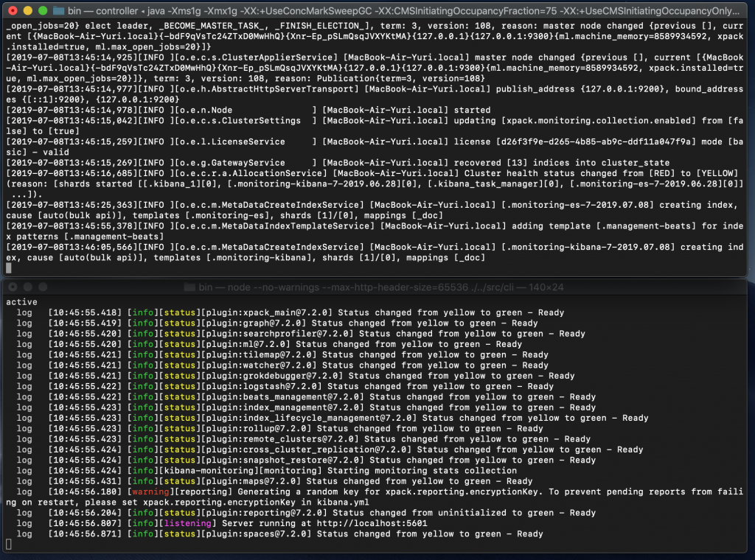The width and height of the screenshot is (755, 560).
Task: Select 'plugin:ml@7.2.0' text
Action: coord(248,344)
